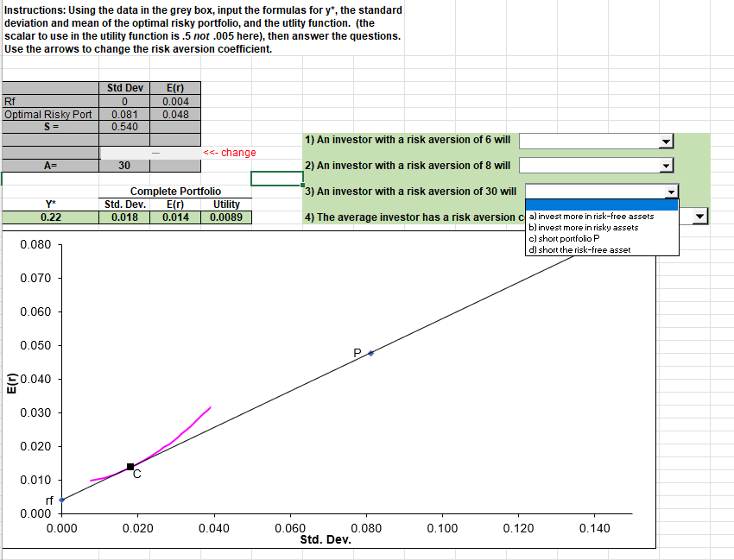Click data point P on the chart

[371, 352]
